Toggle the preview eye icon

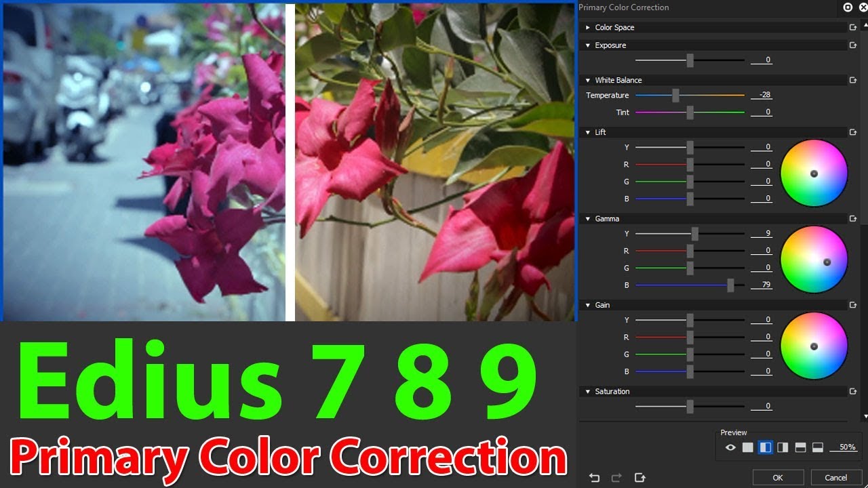point(730,447)
